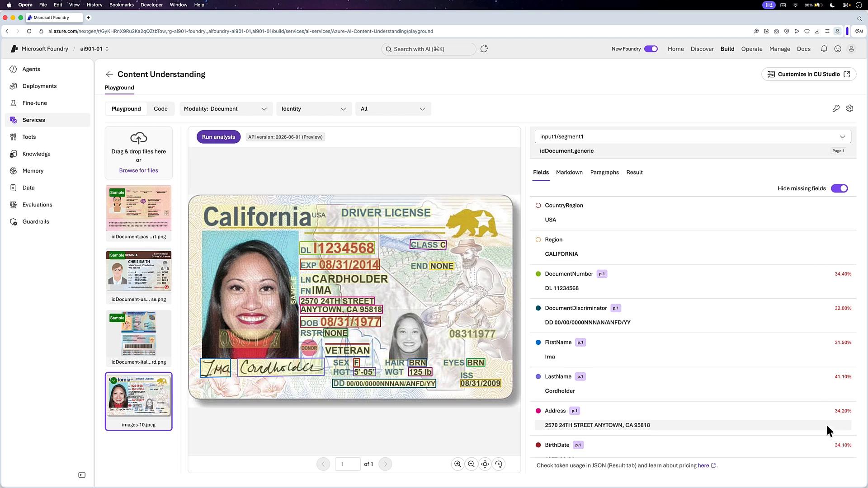This screenshot has height=488, width=868.
Task: Click the Run analysis button
Action: 218,137
